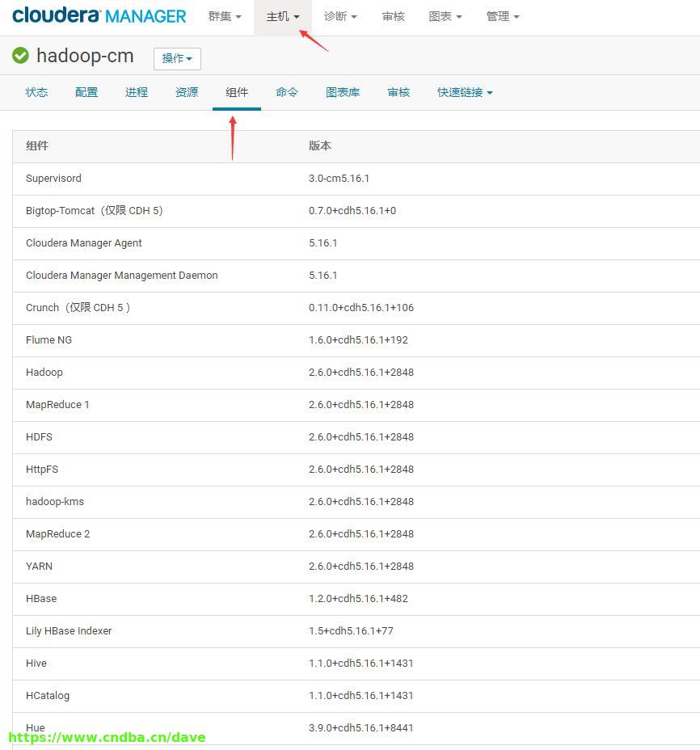
Task: Open the 诊断 dropdown menu
Action: pos(340,17)
